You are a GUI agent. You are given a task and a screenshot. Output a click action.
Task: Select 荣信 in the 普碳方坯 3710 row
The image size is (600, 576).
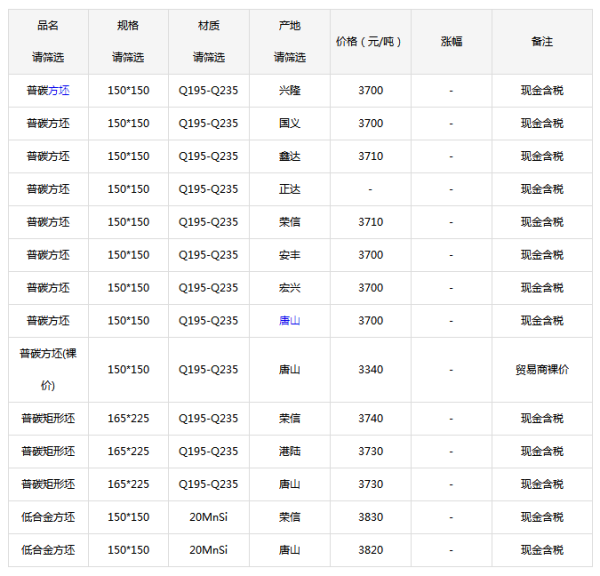[290, 222]
